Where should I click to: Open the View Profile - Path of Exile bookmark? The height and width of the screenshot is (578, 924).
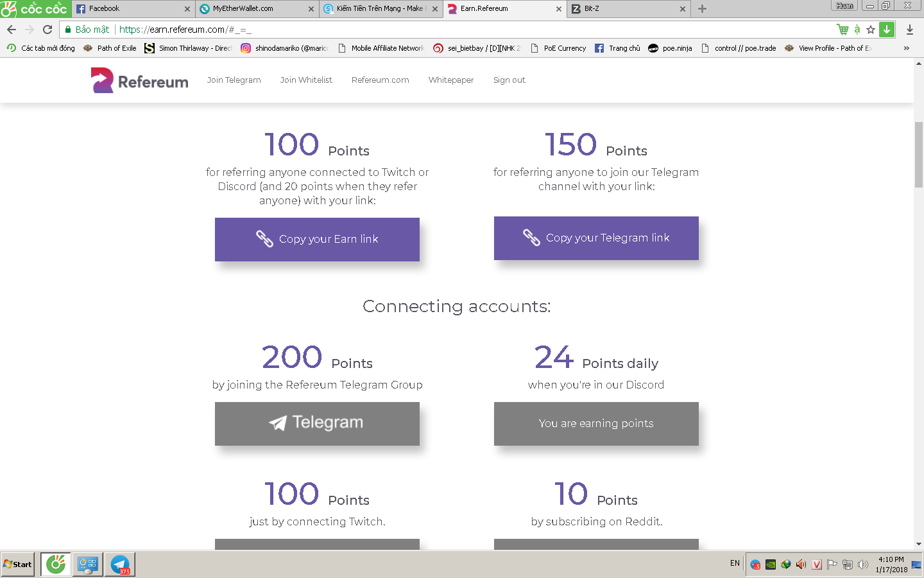[x=828, y=48]
